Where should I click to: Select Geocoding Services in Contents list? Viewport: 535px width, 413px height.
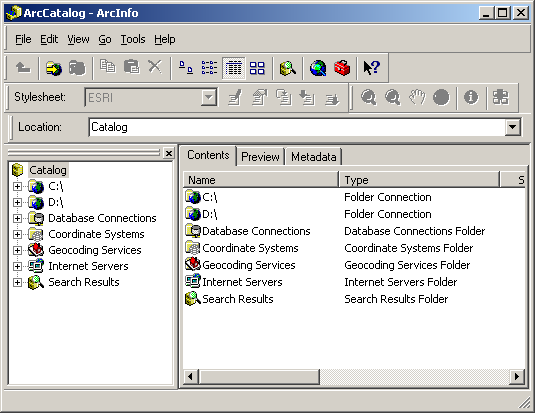[240, 265]
